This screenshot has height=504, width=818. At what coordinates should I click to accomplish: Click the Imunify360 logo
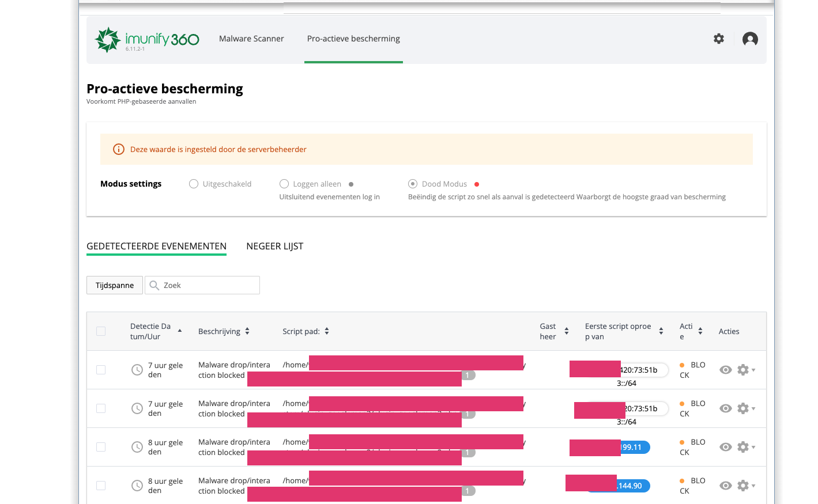point(147,40)
